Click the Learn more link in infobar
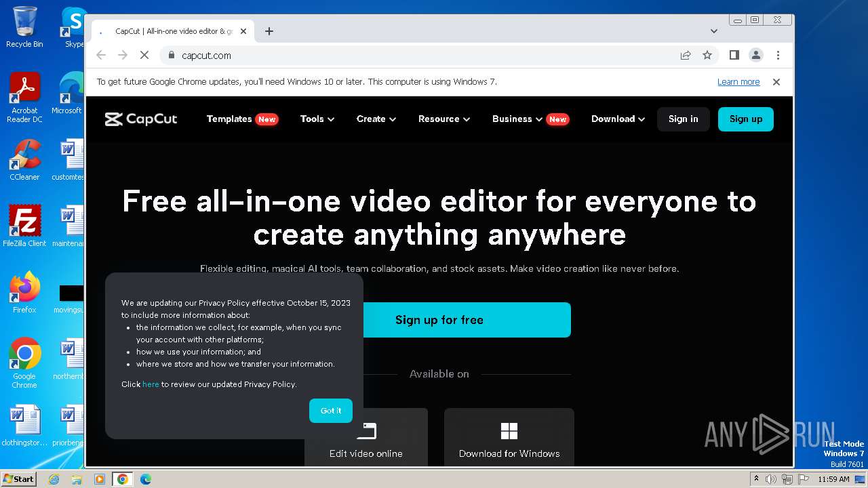Screen dimensions: 868x488 [x=738, y=82]
